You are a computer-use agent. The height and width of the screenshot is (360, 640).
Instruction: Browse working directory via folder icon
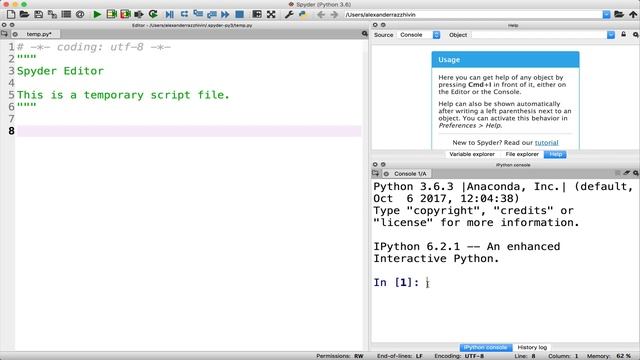tap(619, 15)
